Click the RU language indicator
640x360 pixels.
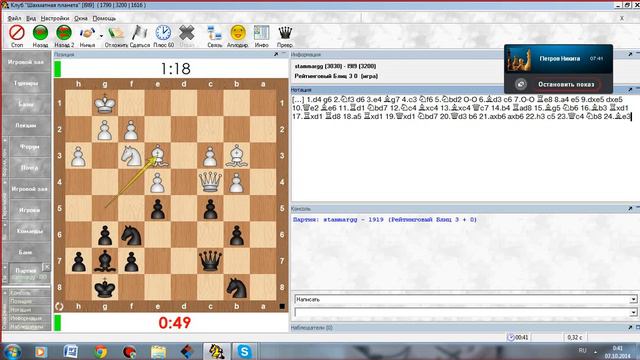click(582, 350)
